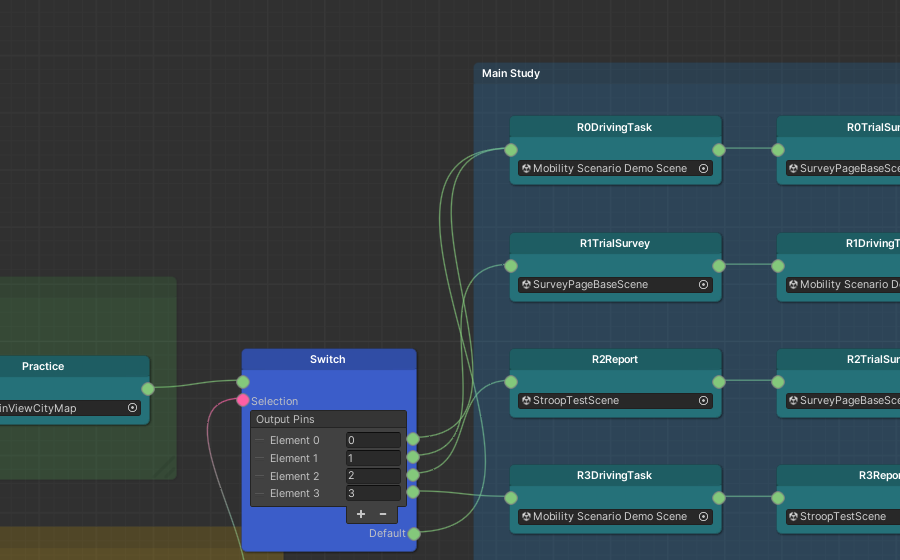Click the Switch node input port
The image size is (900, 560).
243,382
